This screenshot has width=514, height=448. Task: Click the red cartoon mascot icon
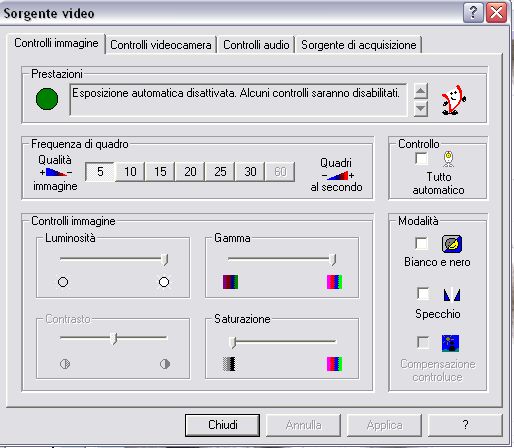coord(453,100)
